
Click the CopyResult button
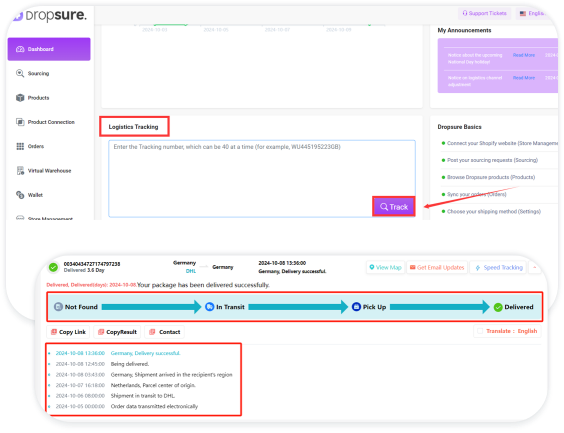click(x=117, y=332)
